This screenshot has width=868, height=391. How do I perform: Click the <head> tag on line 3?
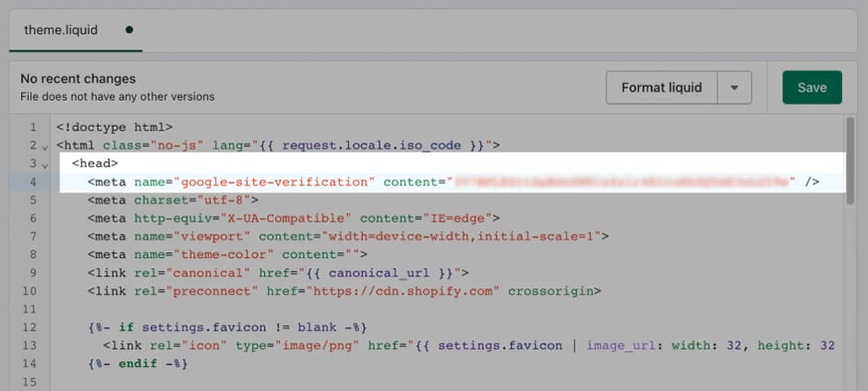95,164
